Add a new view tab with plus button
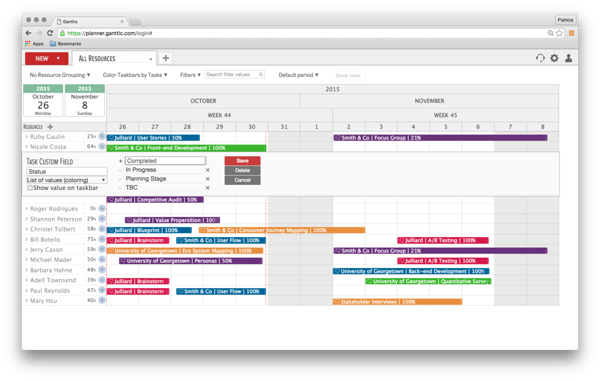The image size is (600, 381). coord(166,58)
